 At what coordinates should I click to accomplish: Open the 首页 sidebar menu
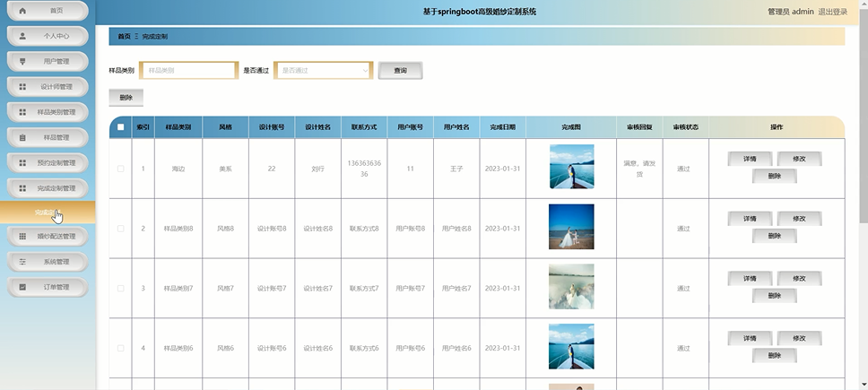pyautogui.click(x=48, y=11)
